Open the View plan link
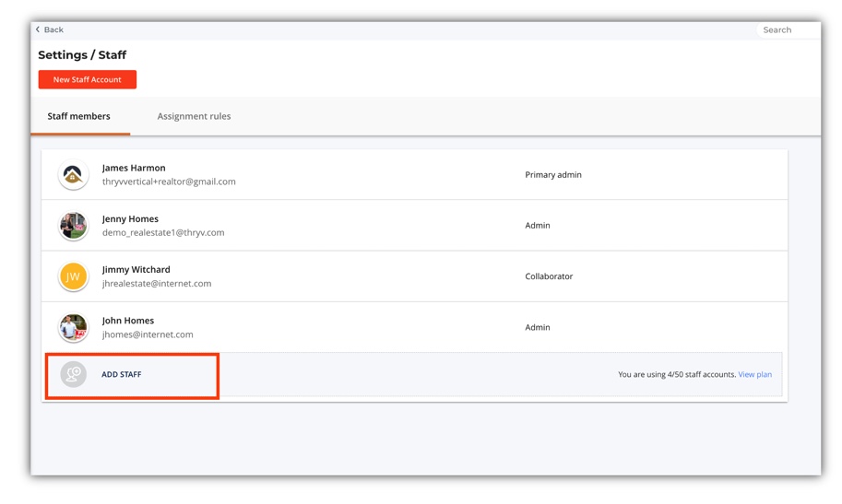This screenshot has width=842, height=504. point(754,374)
